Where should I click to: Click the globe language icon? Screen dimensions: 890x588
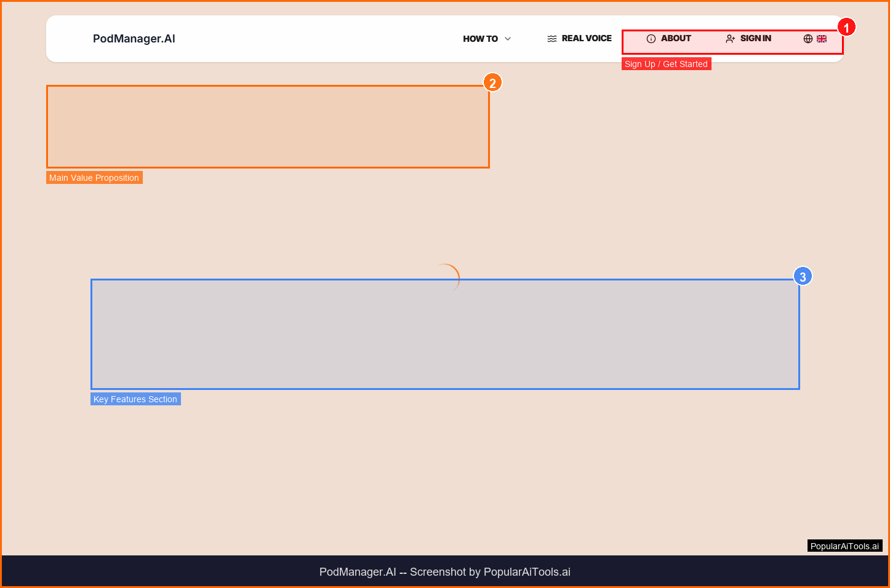(808, 39)
